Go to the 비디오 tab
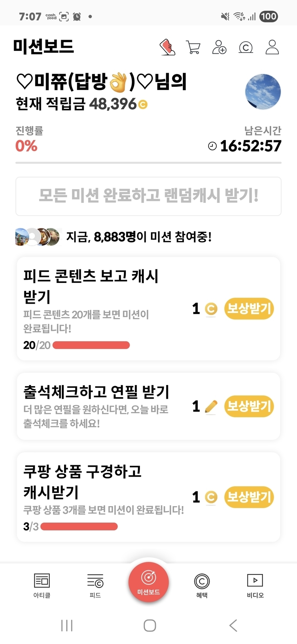The width and height of the screenshot is (297, 644). [255, 585]
